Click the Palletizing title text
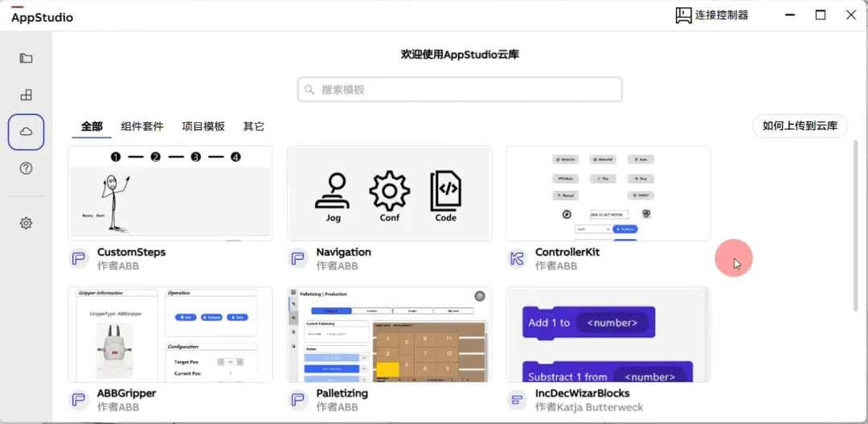 pyautogui.click(x=342, y=393)
